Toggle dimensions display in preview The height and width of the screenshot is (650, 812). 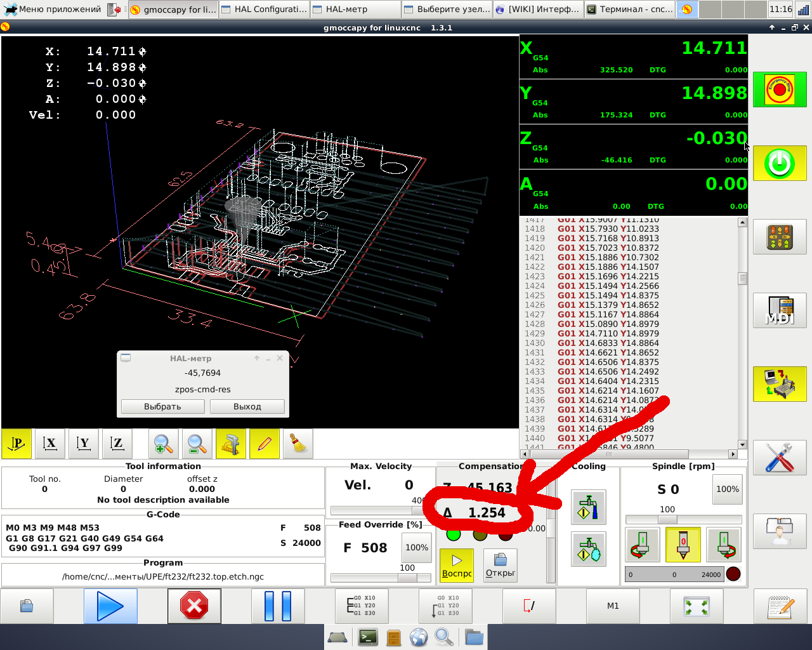tap(231, 444)
